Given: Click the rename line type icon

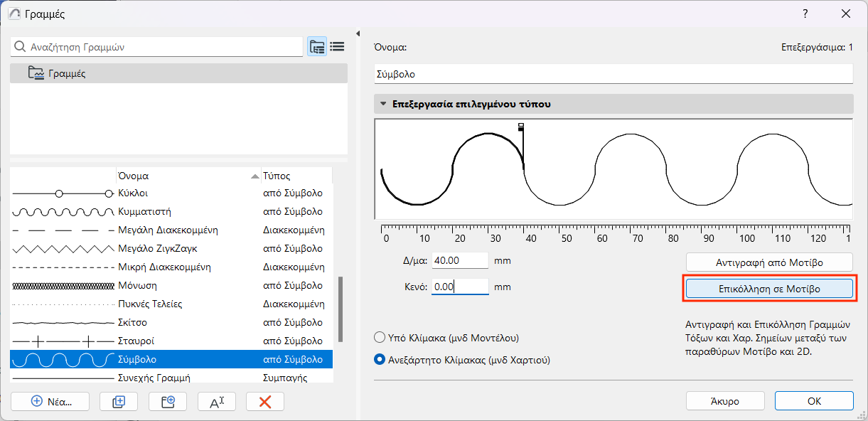Looking at the screenshot, I should [217, 401].
